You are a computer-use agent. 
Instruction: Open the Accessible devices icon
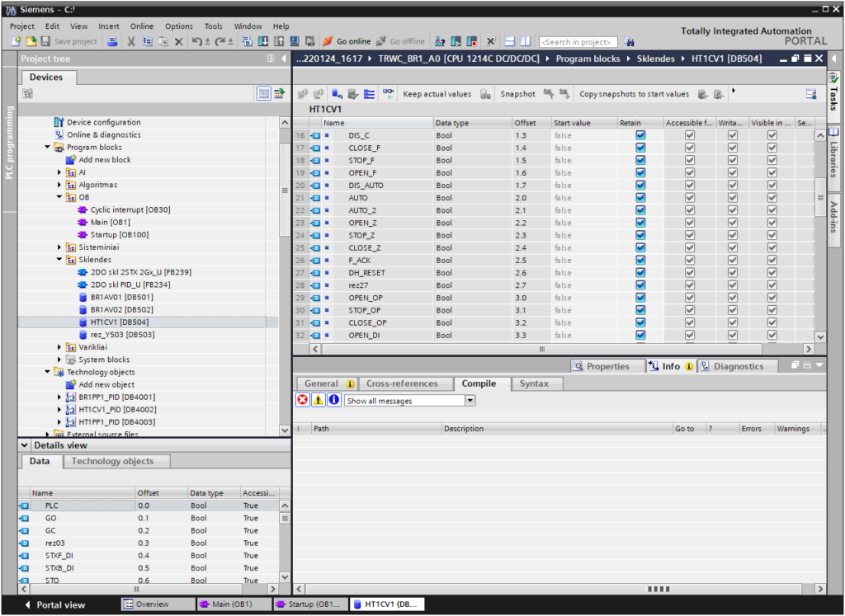tap(440, 41)
